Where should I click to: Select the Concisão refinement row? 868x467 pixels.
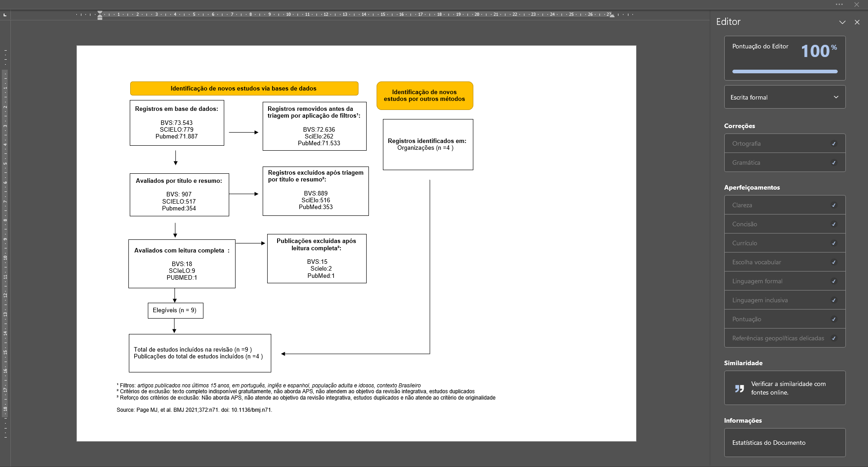click(785, 224)
